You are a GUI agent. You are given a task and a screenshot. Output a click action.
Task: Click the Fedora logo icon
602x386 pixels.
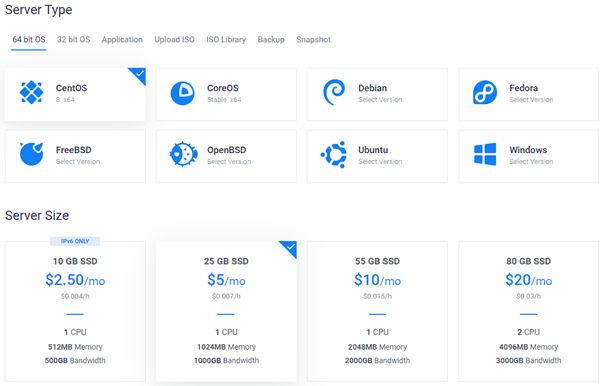click(485, 93)
